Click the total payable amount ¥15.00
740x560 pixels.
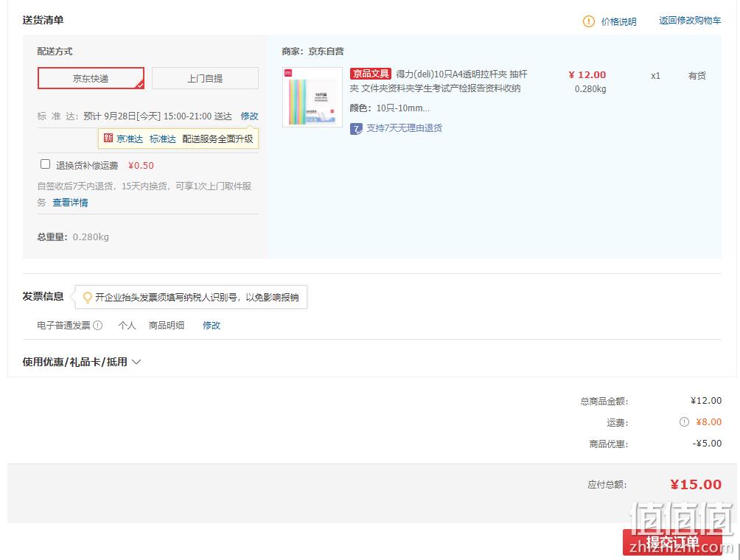696,485
